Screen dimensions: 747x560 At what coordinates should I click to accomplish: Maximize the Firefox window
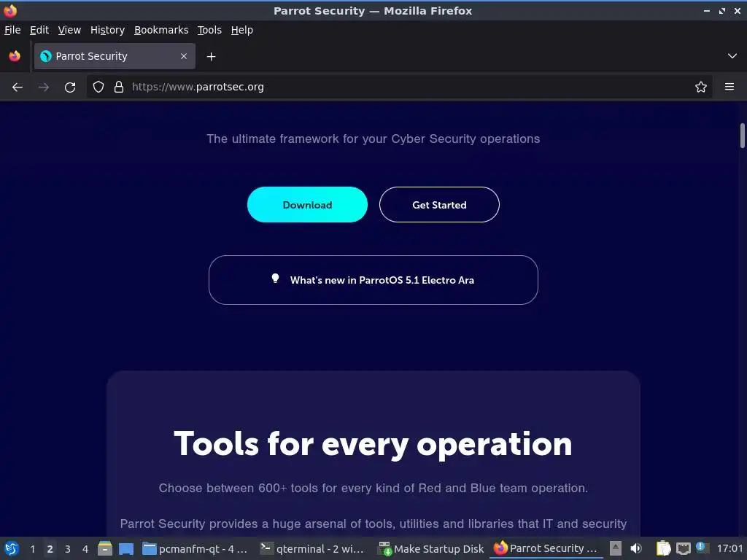click(722, 10)
